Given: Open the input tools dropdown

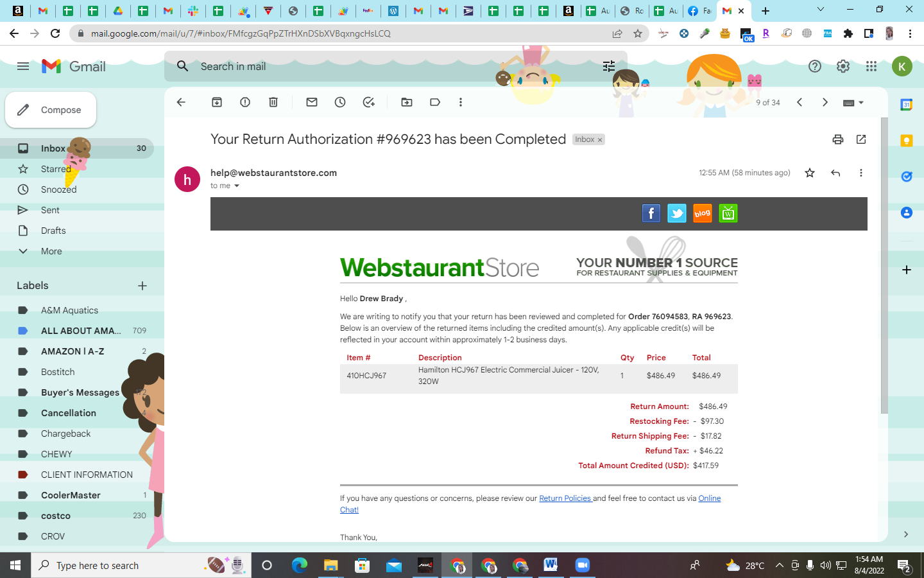Looking at the screenshot, I should click(x=853, y=102).
